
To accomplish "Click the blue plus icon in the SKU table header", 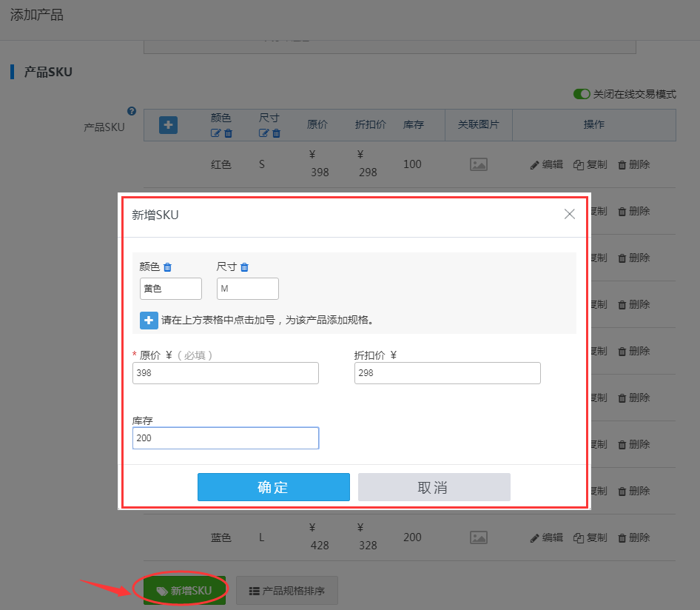I will [x=167, y=125].
